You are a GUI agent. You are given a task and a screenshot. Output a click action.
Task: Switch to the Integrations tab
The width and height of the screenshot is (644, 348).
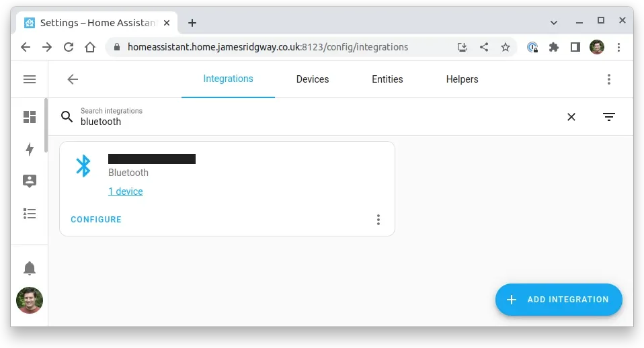click(x=228, y=79)
